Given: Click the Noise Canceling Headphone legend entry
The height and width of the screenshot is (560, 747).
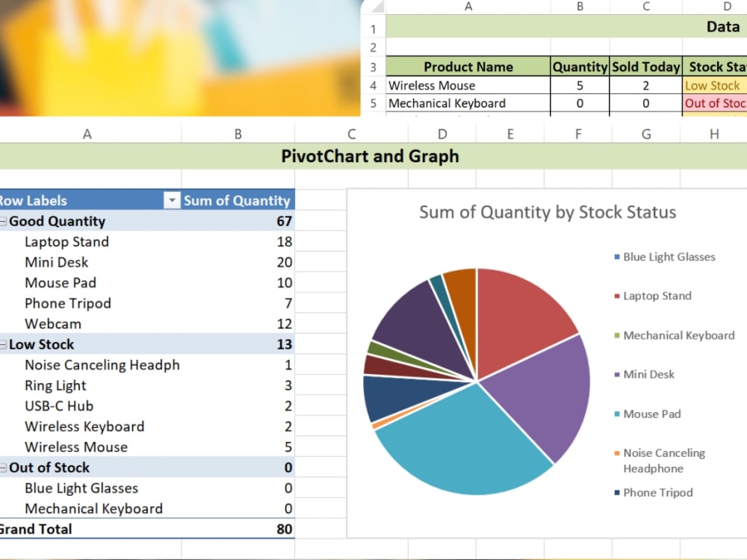Looking at the screenshot, I should (660, 461).
